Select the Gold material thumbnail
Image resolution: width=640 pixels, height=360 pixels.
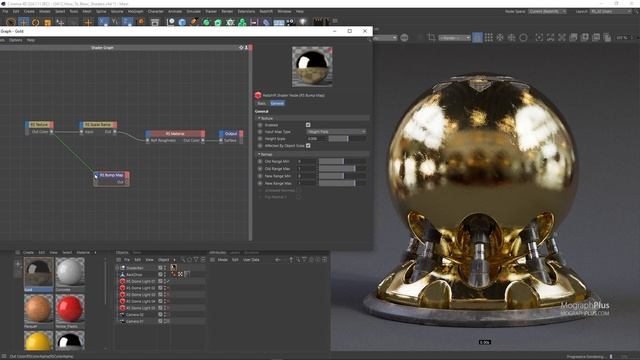point(38,272)
